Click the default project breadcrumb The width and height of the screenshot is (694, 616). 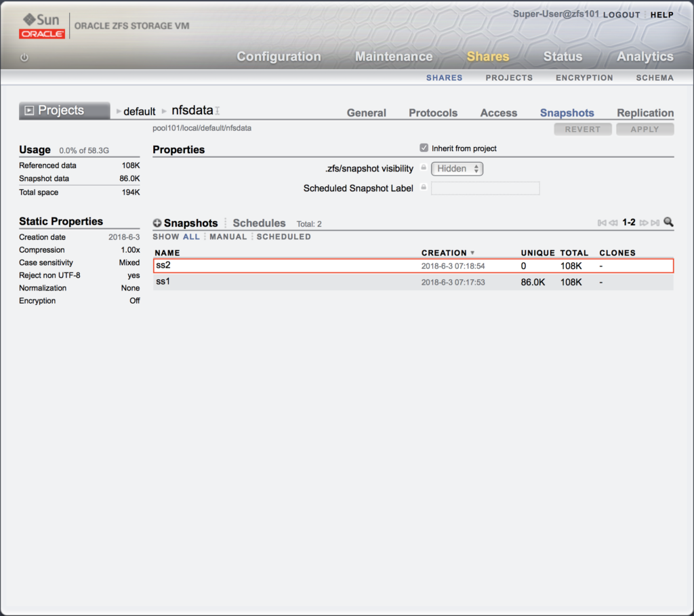pos(140,112)
